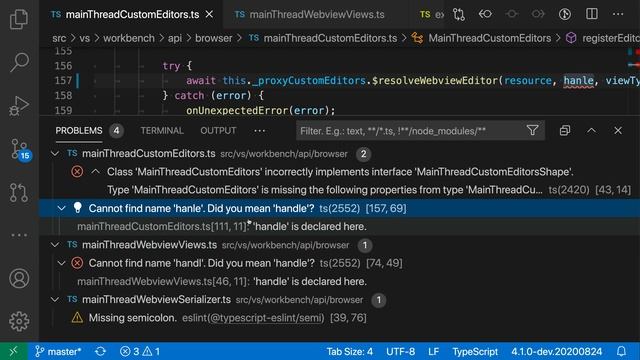Open the problems filter options funnel

click(532, 131)
